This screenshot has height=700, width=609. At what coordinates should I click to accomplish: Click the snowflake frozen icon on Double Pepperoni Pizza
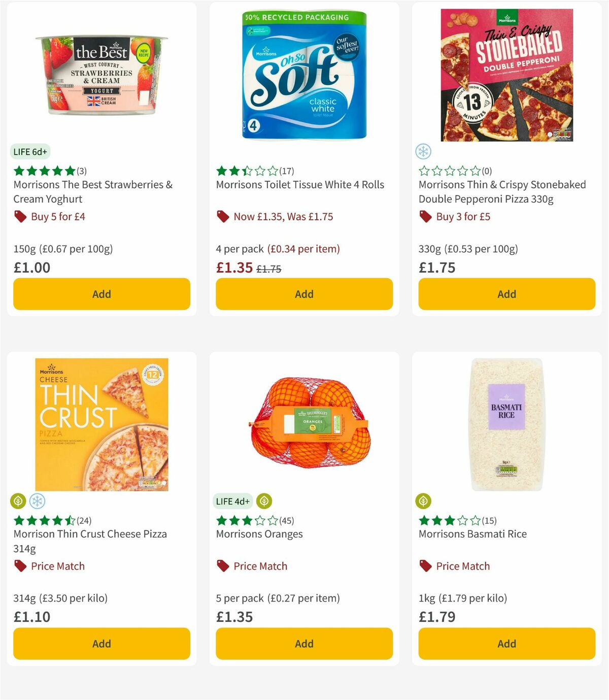[423, 151]
